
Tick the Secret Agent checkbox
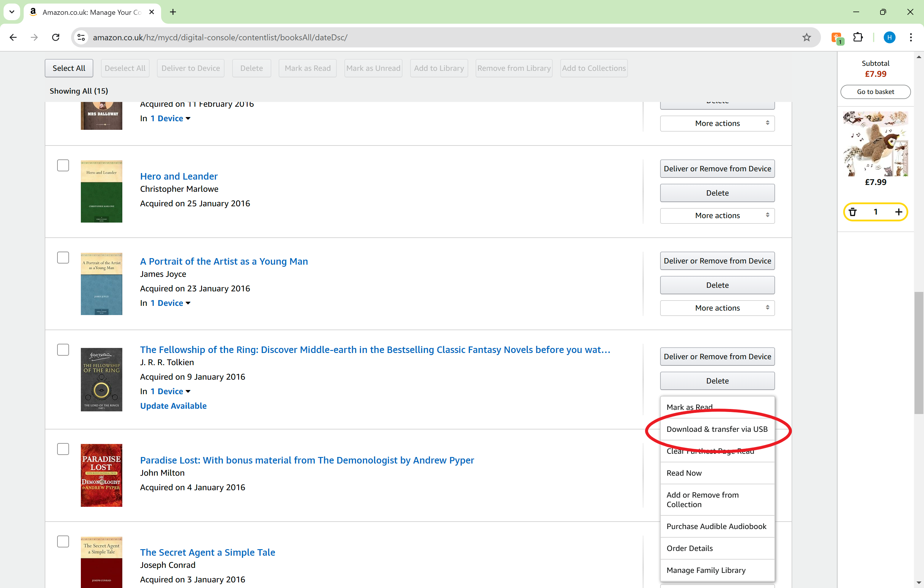click(63, 541)
